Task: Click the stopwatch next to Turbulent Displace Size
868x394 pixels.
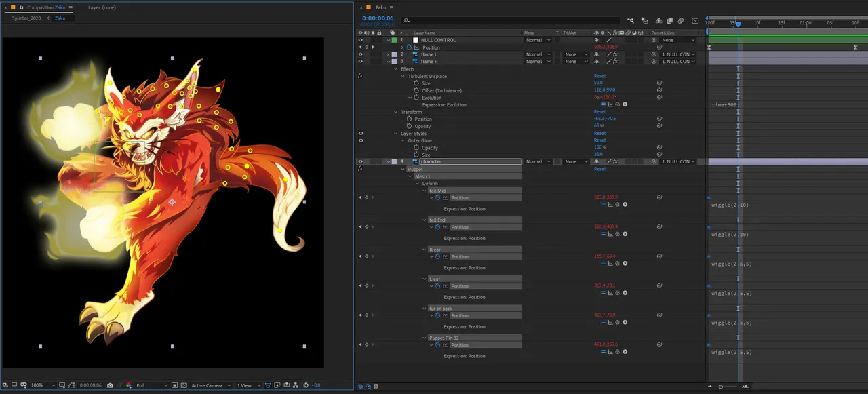Action: (416, 83)
